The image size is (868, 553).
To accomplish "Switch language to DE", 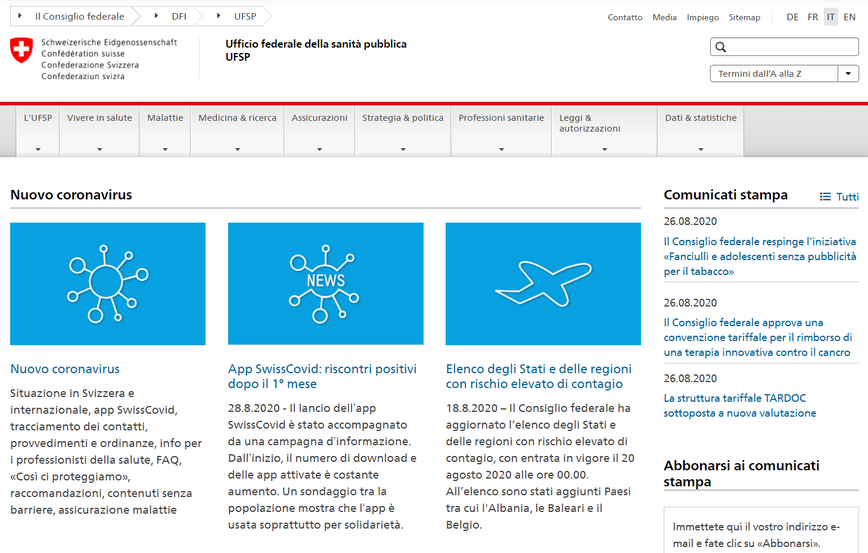I will click(x=793, y=17).
